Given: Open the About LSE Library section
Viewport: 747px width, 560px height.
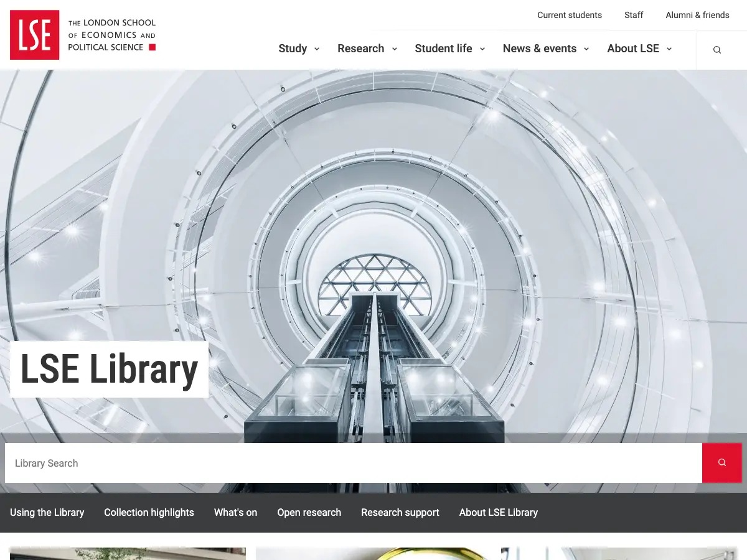Looking at the screenshot, I should pyautogui.click(x=499, y=513).
